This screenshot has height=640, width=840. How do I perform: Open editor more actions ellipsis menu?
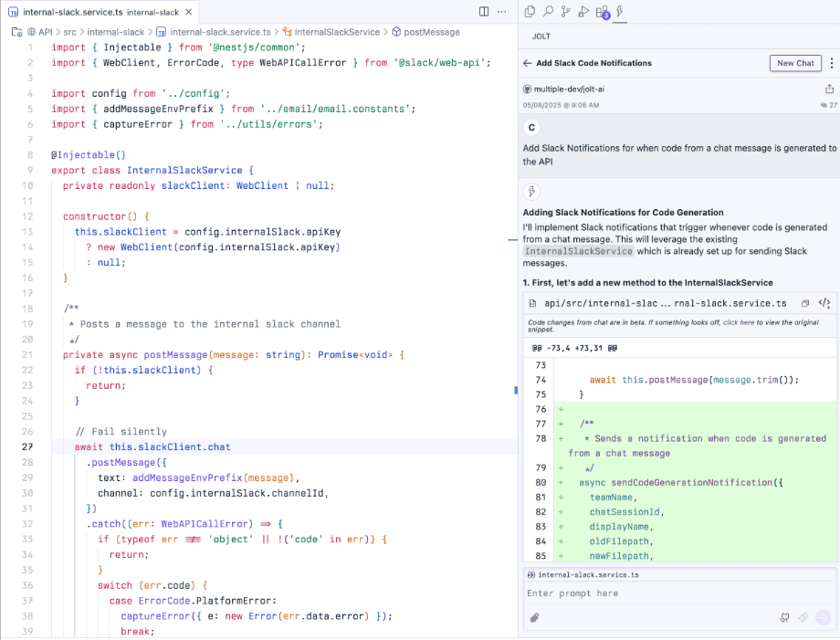click(501, 11)
